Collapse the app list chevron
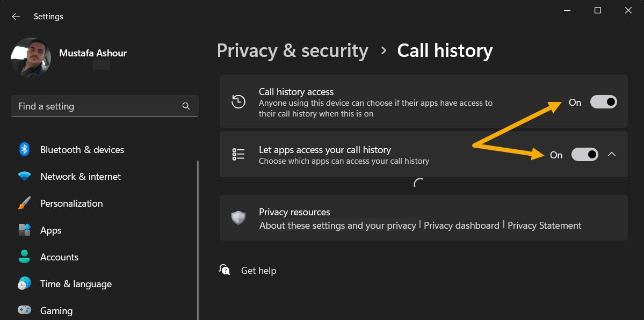The image size is (644, 320). 612,154
